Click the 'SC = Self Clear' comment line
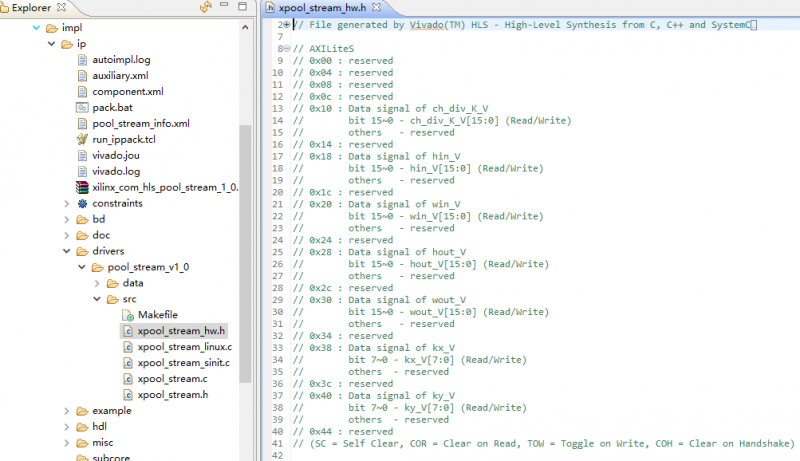The height and width of the screenshot is (461, 800). (544, 444)
